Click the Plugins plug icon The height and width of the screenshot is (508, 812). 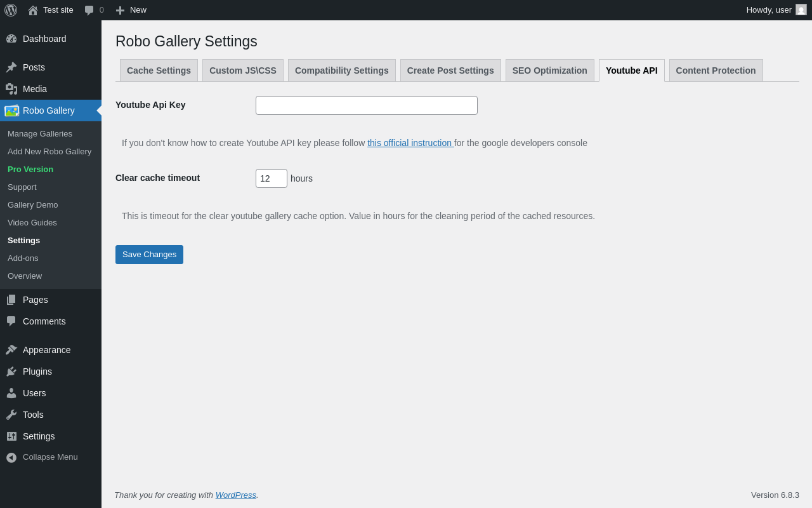pos(11,371)
